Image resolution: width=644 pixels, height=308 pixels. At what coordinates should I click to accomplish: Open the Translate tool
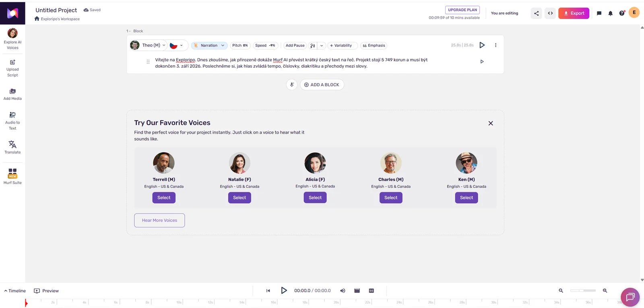click(12, 147)
